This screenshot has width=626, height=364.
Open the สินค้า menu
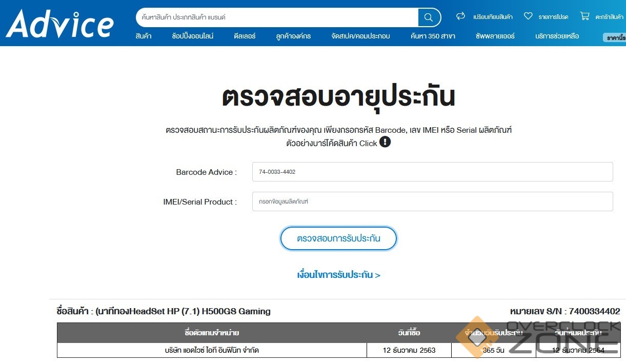tap(144, 36)
